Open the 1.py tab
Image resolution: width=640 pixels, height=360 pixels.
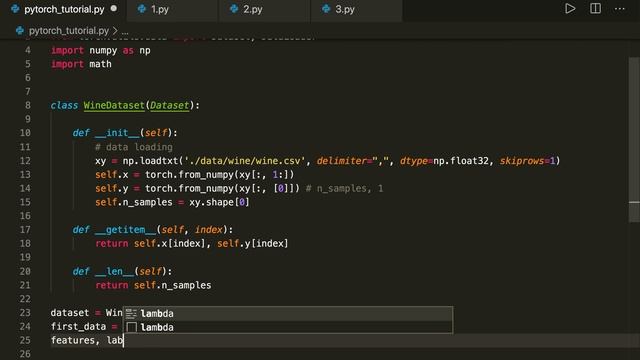[x=173, y=9]
